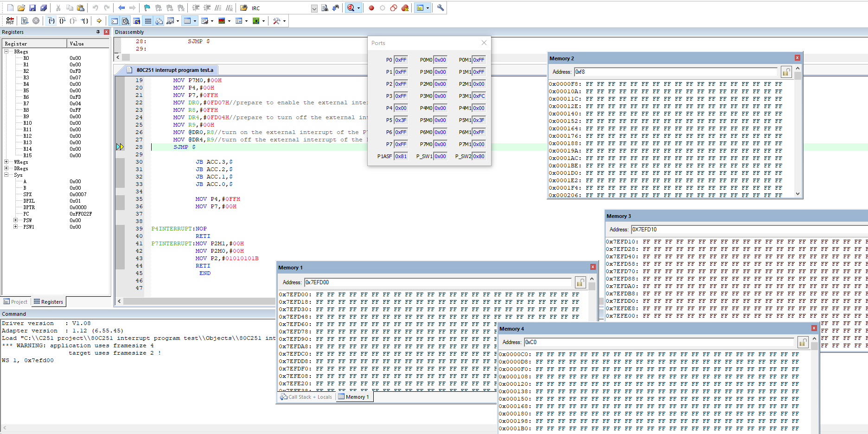
Task: Click the P1ASF value field in Ports
Action: click(401, 156)
